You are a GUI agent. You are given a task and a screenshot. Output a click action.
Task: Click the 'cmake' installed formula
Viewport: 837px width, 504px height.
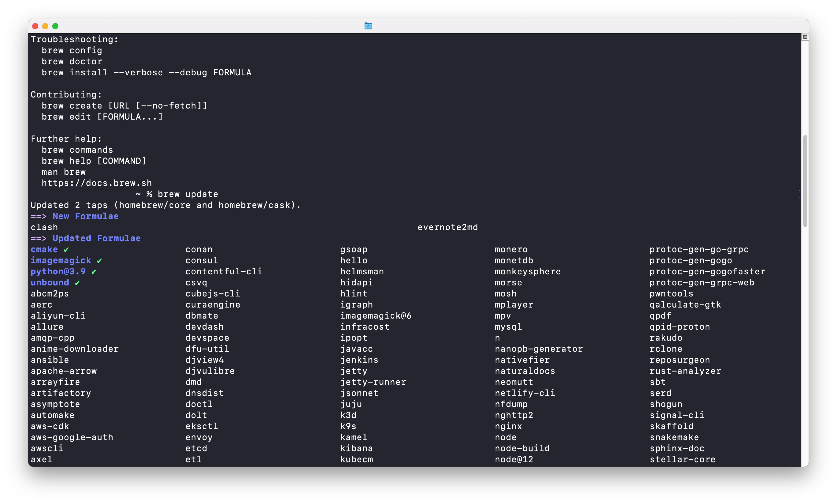(44, 249)
